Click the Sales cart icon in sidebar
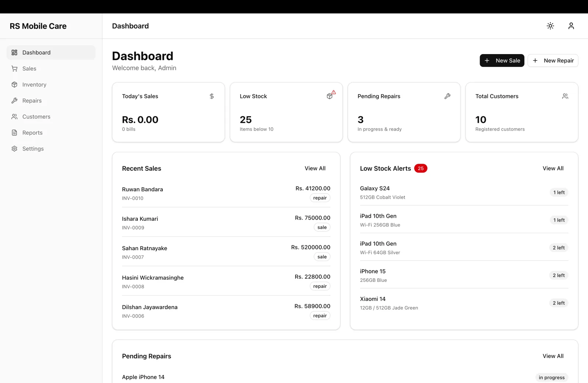588x383 pixels. [x=14, y=68]
